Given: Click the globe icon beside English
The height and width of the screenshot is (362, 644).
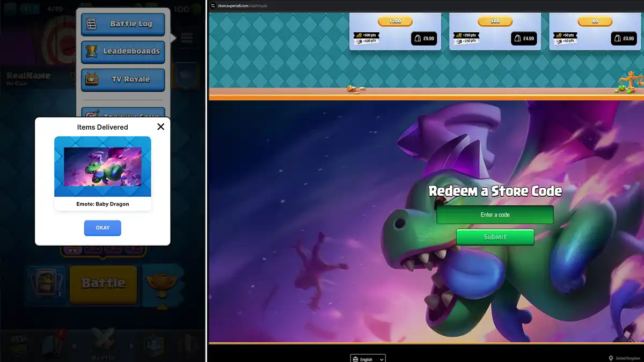Looking at the screenshot, I should coord(355,358).
